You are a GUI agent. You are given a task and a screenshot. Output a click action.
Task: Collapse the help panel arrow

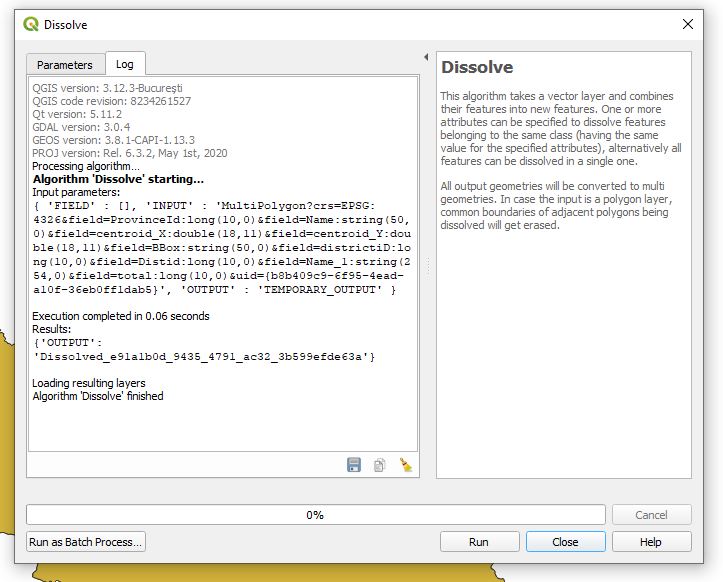426,57
